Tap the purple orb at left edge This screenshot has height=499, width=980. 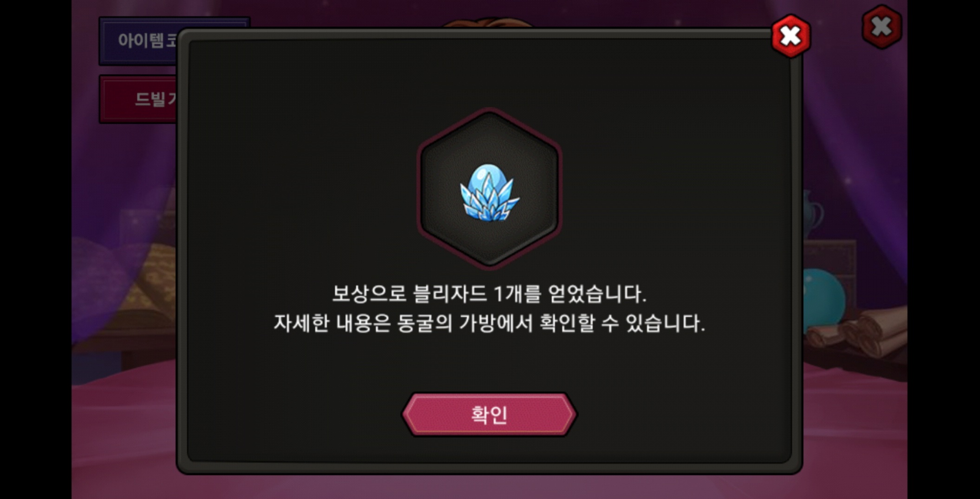(x=100, y=279)
